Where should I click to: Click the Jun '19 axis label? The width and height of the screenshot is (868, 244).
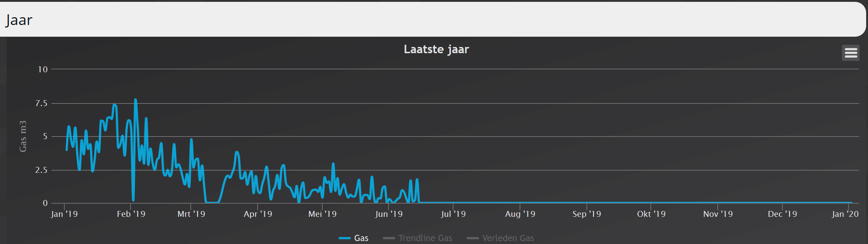coord(389,214)
